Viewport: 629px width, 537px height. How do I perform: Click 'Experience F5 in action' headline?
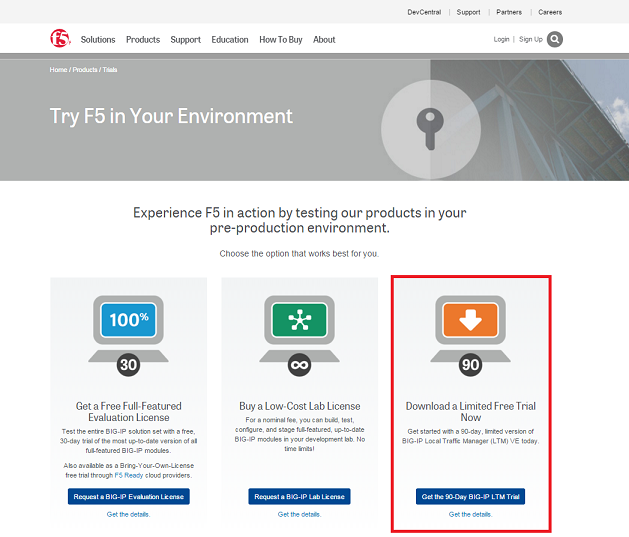pos(300,220)
